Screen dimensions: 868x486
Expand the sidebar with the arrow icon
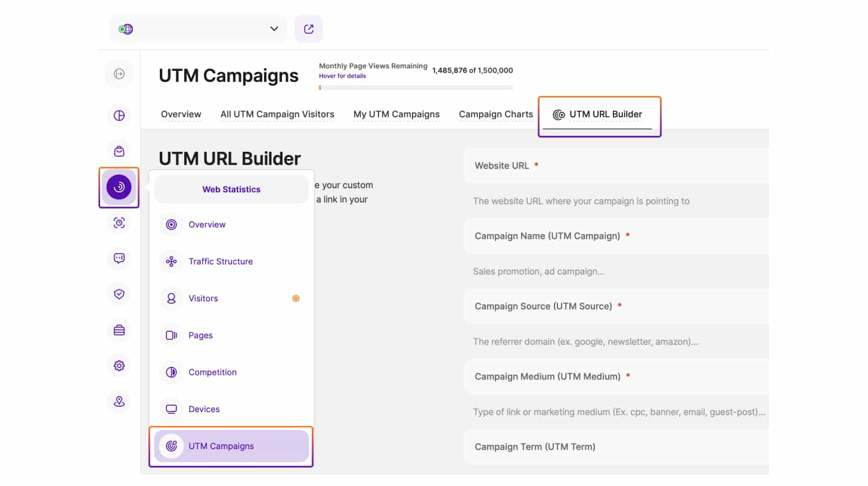pyautogui.click(x=119, y=74)
